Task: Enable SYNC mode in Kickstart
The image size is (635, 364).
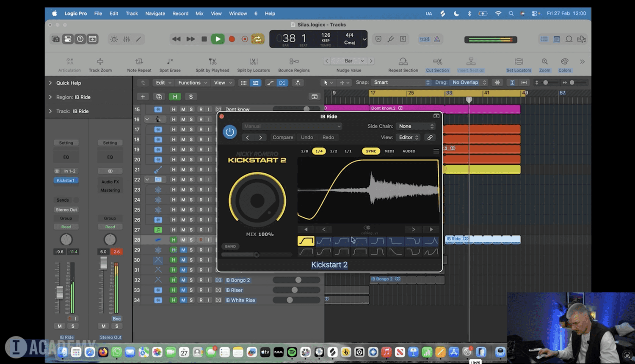Action: [x=371, y=151]
